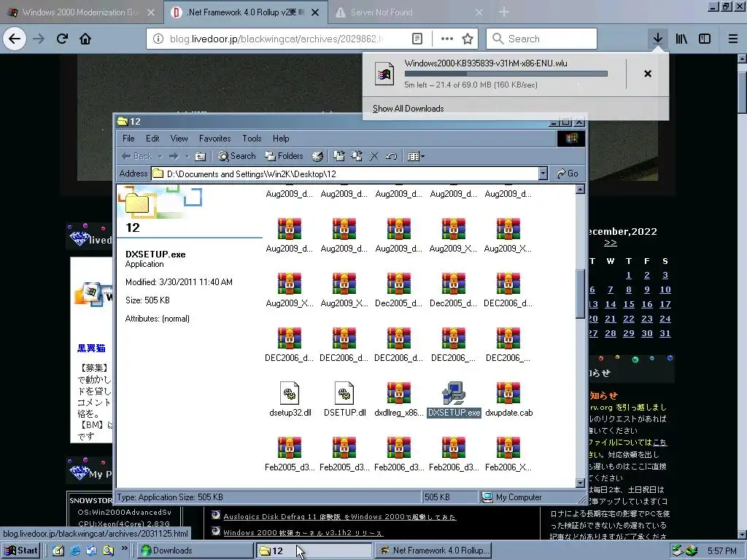Click the 5:57 PM system clock
Viewport: 747px width, 560px height.
coord(721,551)
